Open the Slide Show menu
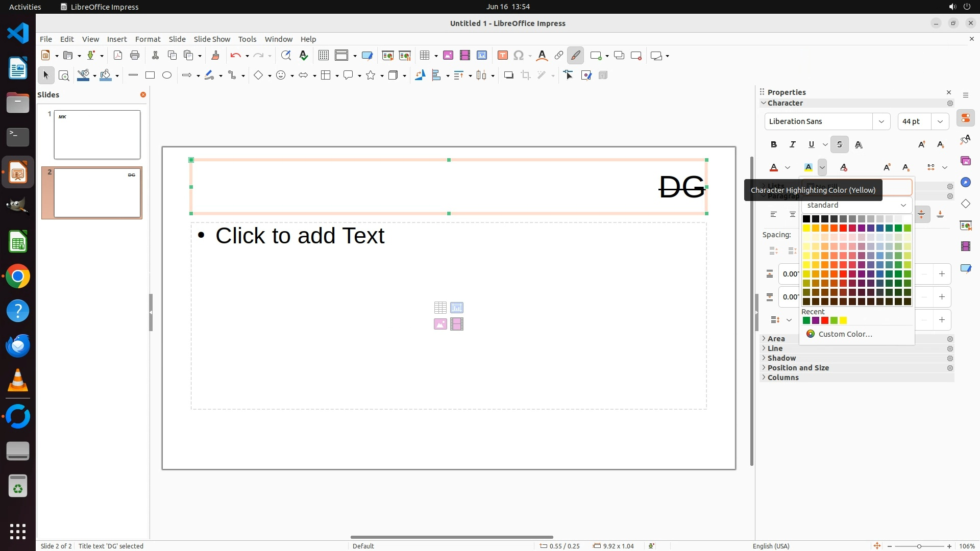 (x=212, y=39)
